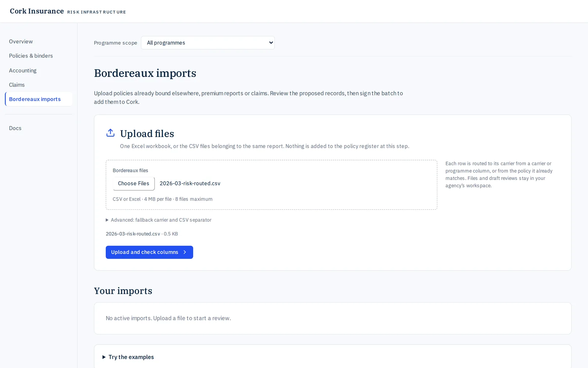The height and width of the screenshot is (368, 588).
Task: Expand Advanced fallback carrier and CSV separator
Action: coord(158,220)
